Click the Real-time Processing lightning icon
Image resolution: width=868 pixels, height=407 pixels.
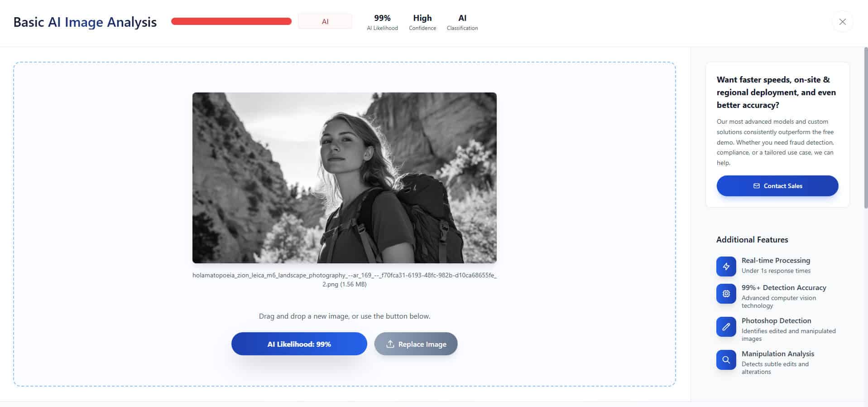[726, 266]
